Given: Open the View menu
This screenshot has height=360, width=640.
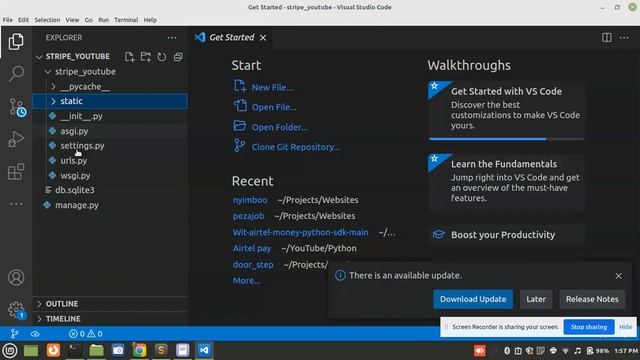Looking at the screenshot, I should pos(72,20).
